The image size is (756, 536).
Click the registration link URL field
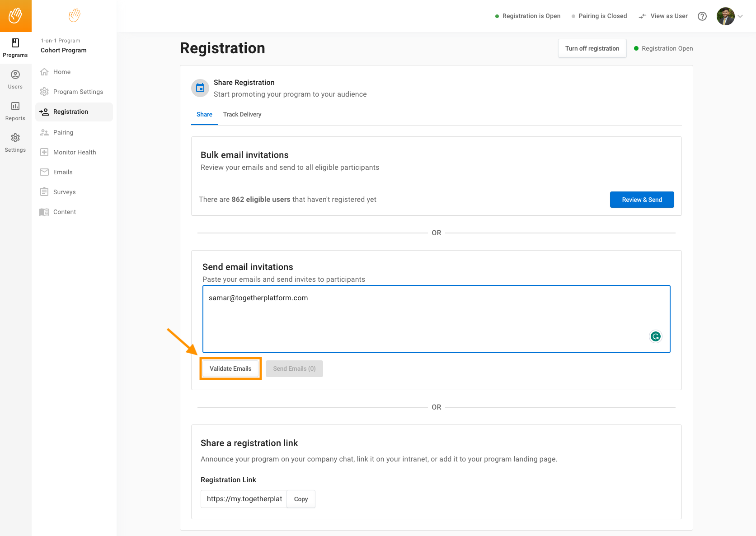[244, 499]
